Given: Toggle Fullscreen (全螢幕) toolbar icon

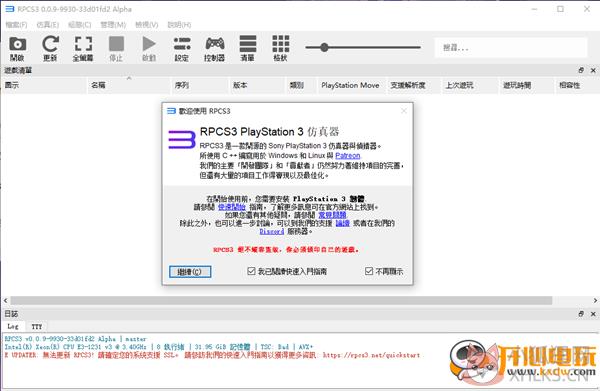Looking at the screenshot, I should coord(83,48).
